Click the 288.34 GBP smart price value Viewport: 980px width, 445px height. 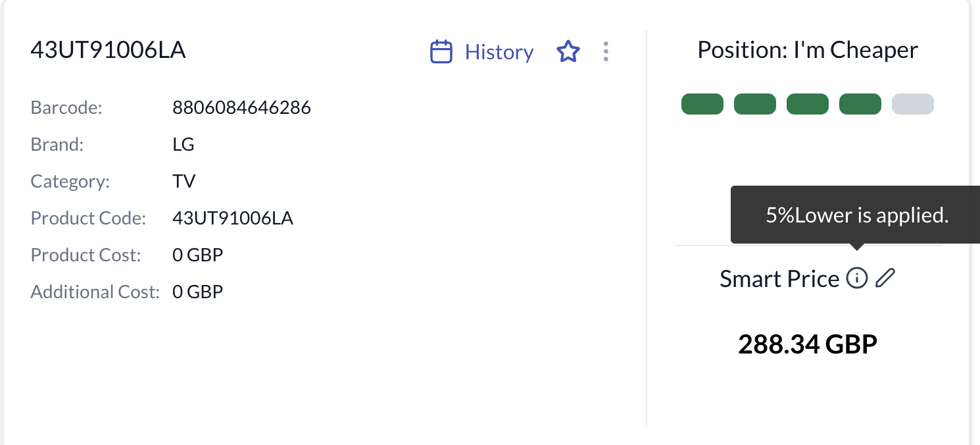pos(808,344)
